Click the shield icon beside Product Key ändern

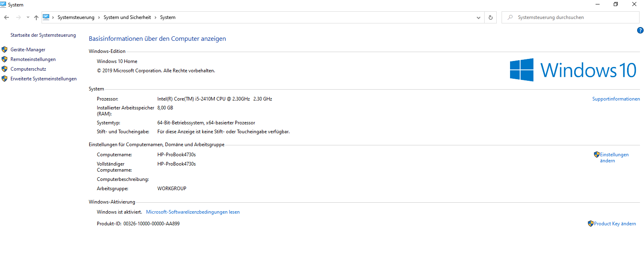pyautogui.click(x=591, y=224)
